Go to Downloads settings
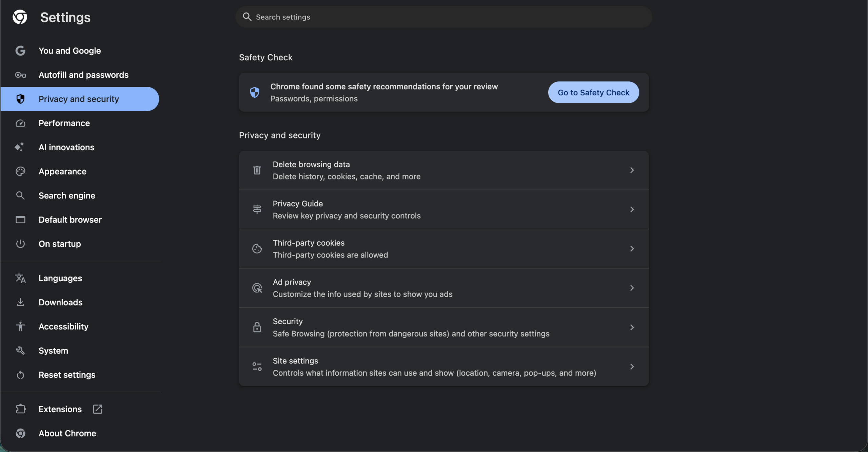The height and width of the screenshot is (452, 868). [x=80, y=302]
